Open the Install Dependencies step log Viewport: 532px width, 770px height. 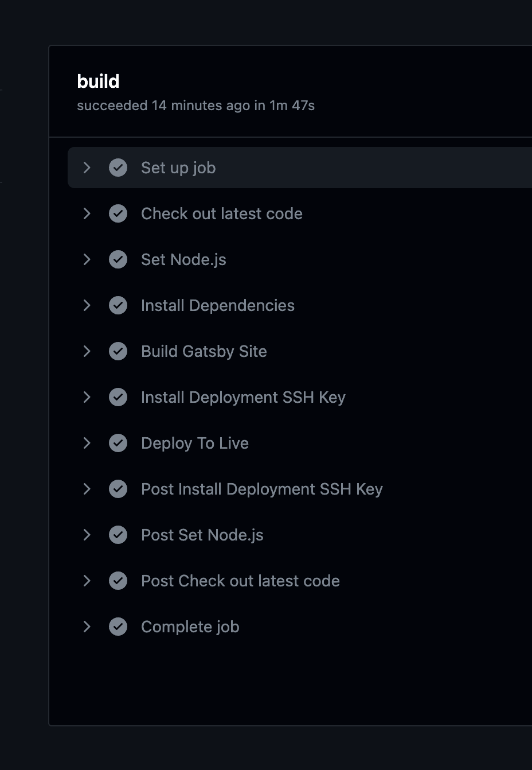(218, 305)
